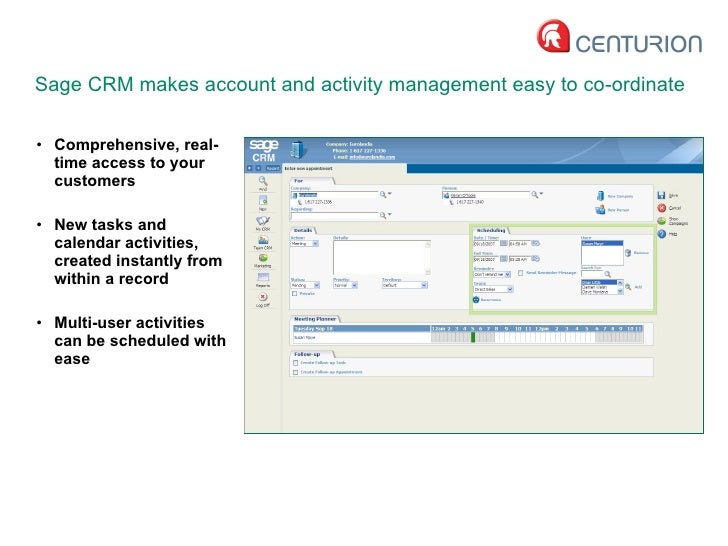Open the Marketing section icon

tap(263, 258)
